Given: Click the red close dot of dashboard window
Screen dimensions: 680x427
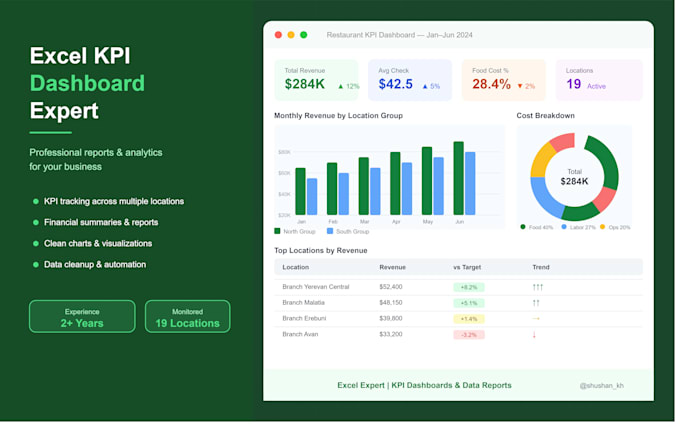Looking at the screenshot, I should 278,35.
